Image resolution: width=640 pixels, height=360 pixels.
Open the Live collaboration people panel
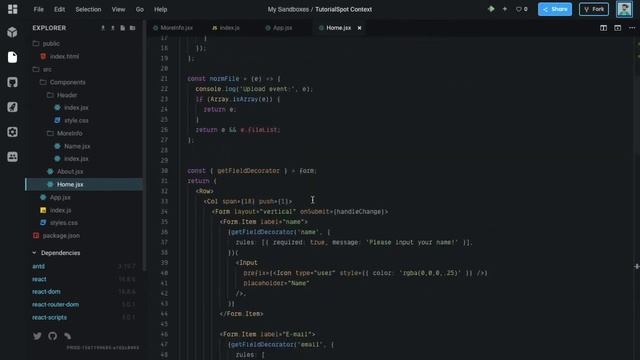coord(12,157)
